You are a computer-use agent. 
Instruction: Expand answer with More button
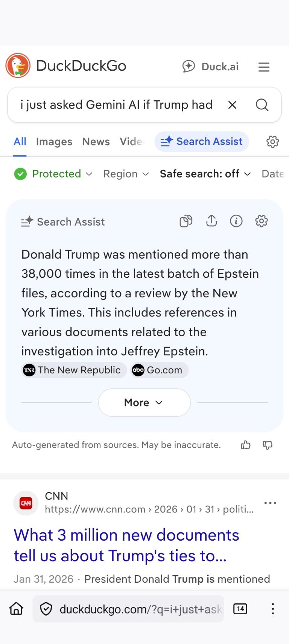(x=144, y=403)
